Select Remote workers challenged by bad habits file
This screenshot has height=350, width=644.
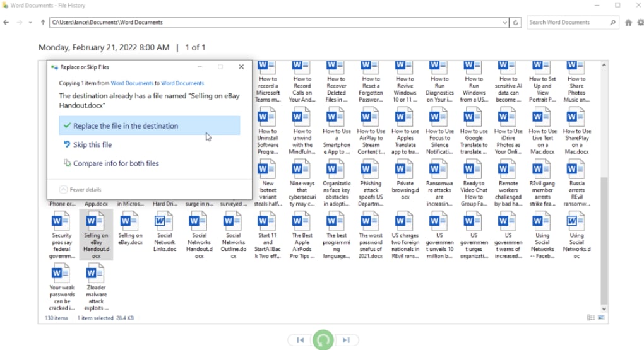tap(508, 184)
